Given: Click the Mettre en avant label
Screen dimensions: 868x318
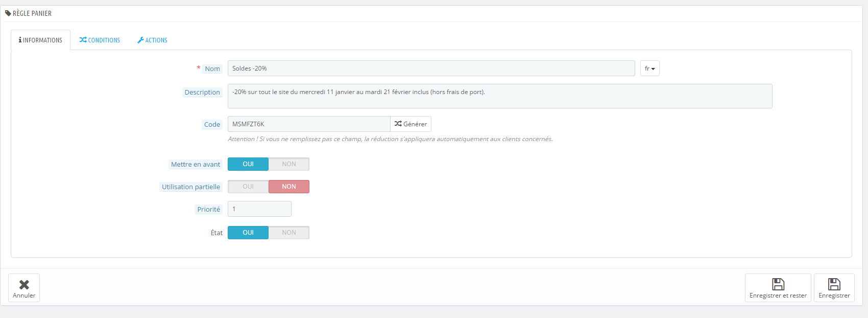Looking at the screenshot, I should (x=196, y=165).
